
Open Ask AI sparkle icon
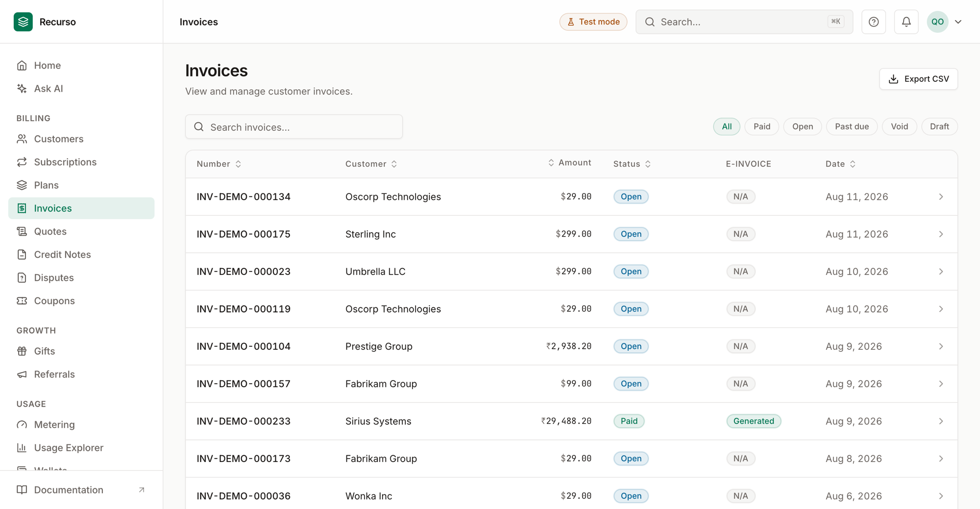tap(22, 88)
